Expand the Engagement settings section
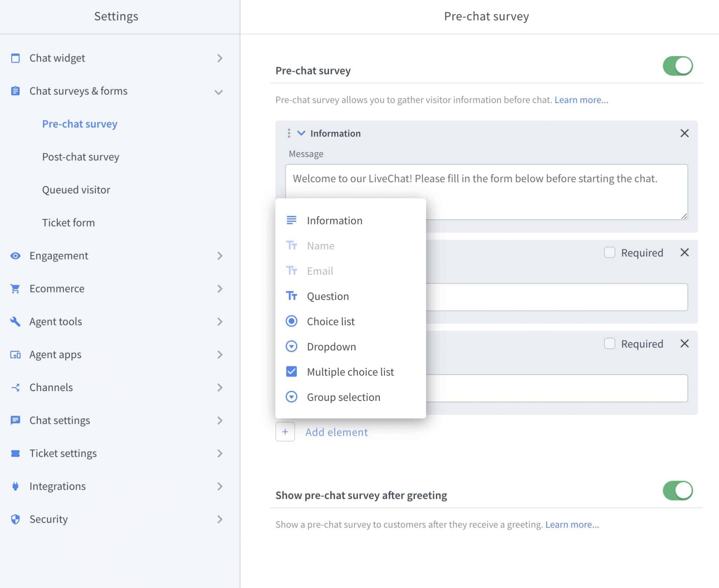The height and width of the screenshot is (588, 719). (220, 255)
